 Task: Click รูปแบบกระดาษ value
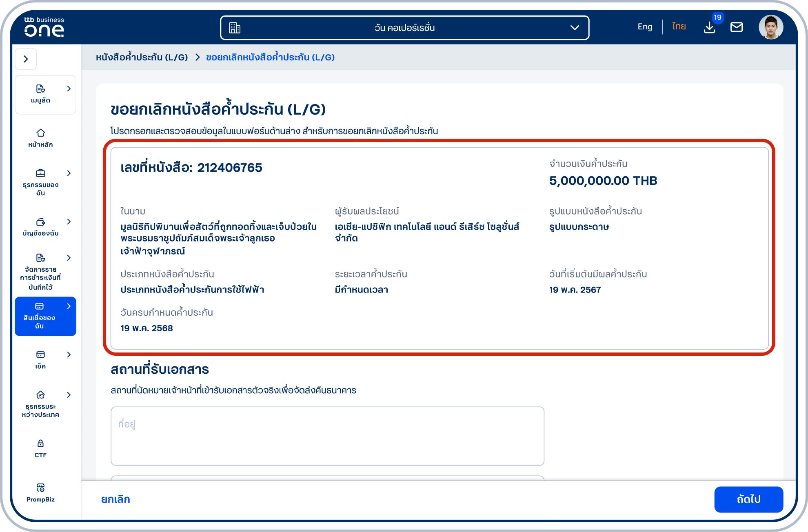pos(579,227)
